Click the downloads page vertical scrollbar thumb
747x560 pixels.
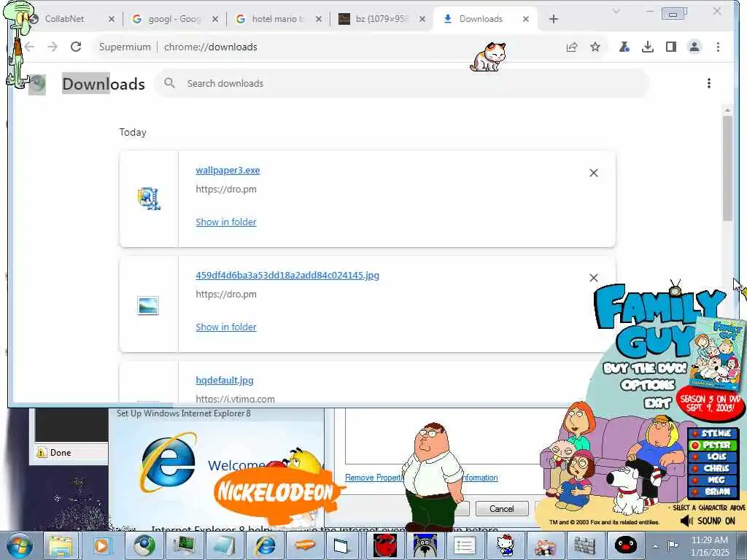(727, 168)
